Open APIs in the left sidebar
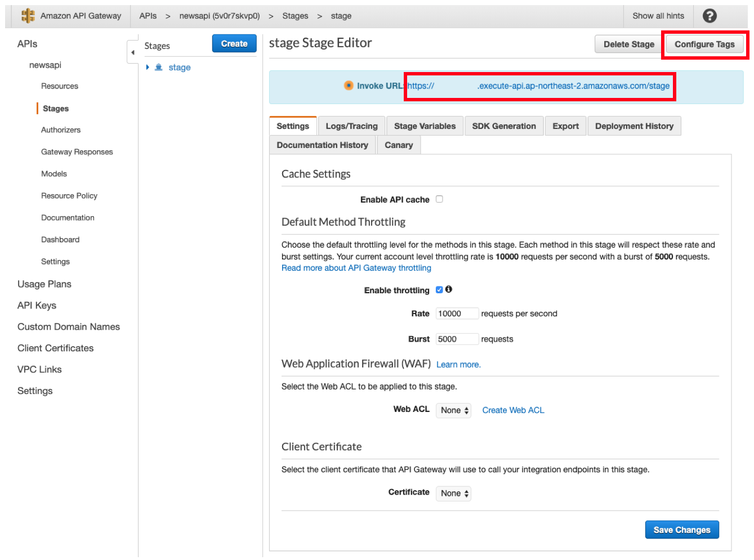Screen dimensions: 754x560 27,44
